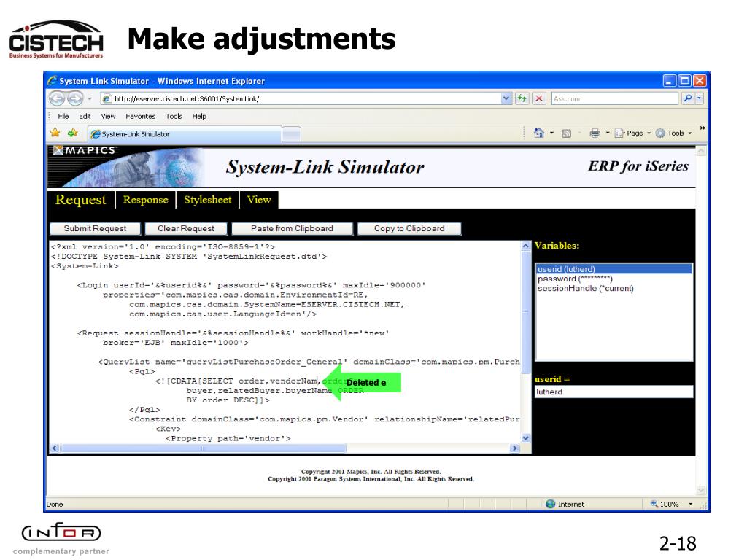The height and width of the screenshot is (560, 747).
Task: Click the address bar URL field
Action: (x=301, y=98)
